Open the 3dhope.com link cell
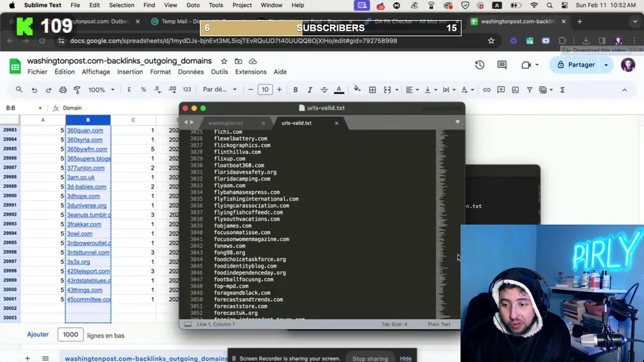The height and width of the screenshot is (362, 644). pyautogui.click(x=84, y=196)
